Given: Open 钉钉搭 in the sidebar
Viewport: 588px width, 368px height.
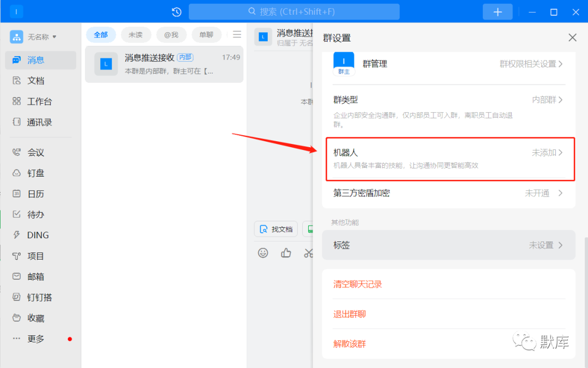Looking at the screenshot, I should coord(40,298).
